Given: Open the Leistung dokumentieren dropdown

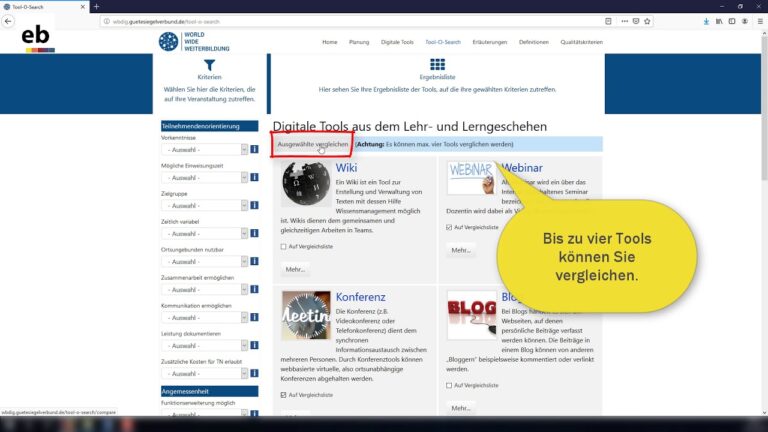Looking at the screenshot, I should (204, 345).
